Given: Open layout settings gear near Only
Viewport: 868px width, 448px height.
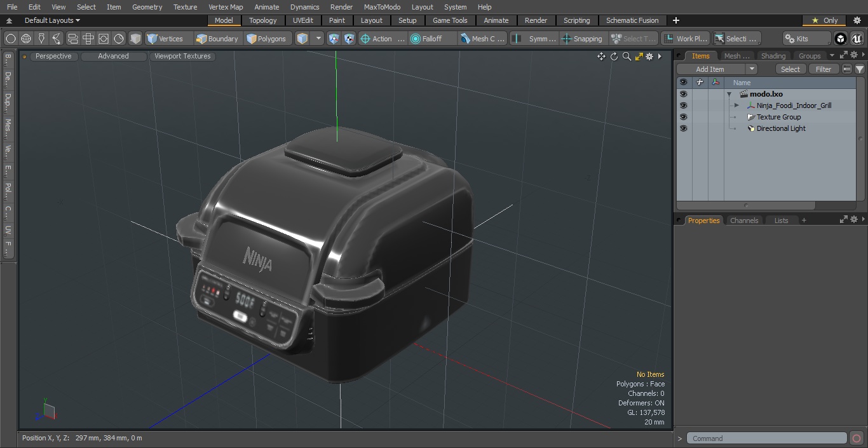Looking at the screenshot, I should 857,20.
